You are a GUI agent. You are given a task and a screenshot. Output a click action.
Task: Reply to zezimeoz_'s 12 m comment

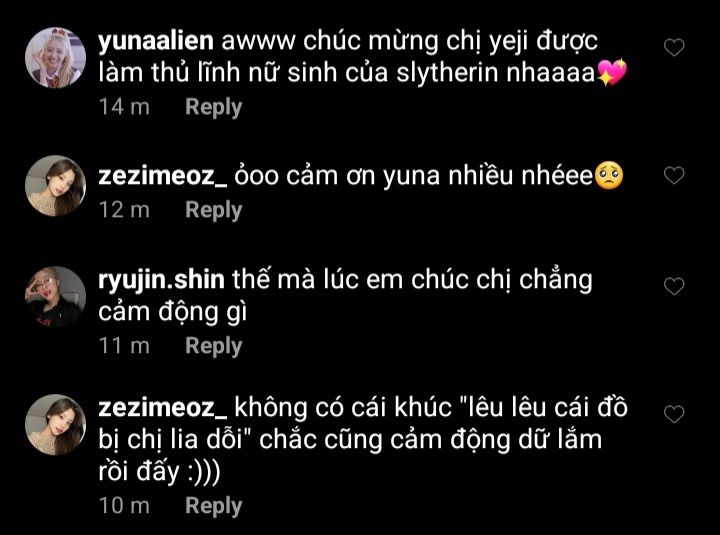coord(214,210)
